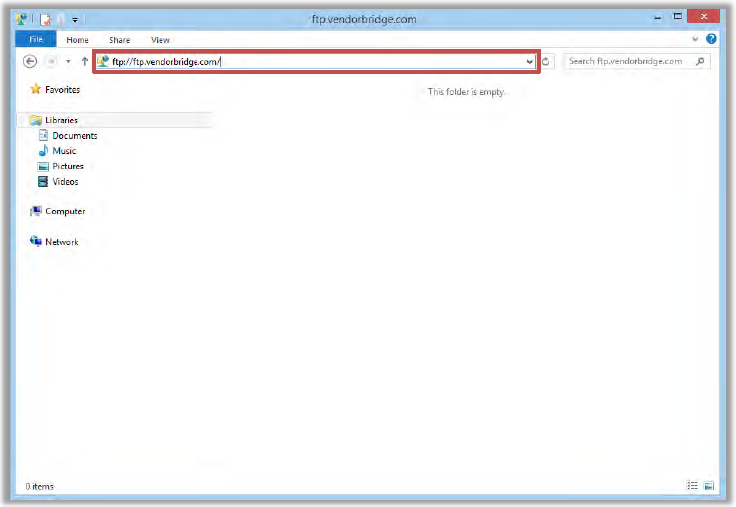This screenshot has height=507, width=736.
Task: Expand the address bar history dropdown
Action: [x=530, y=61]
